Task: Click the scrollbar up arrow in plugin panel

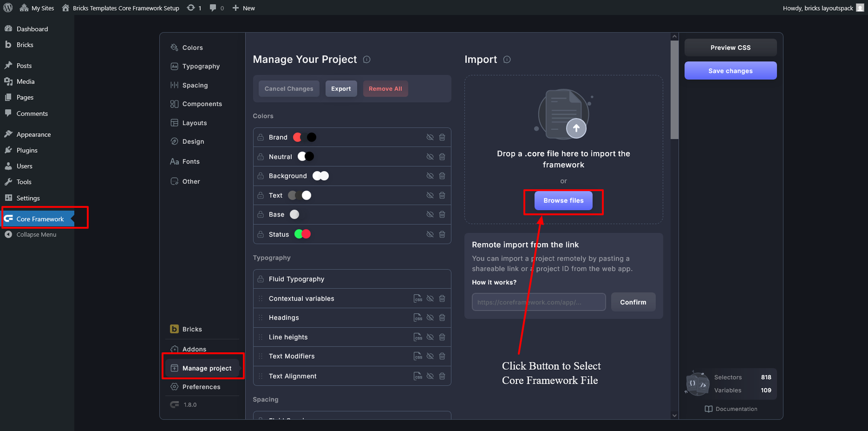Action: coord(674,37)
